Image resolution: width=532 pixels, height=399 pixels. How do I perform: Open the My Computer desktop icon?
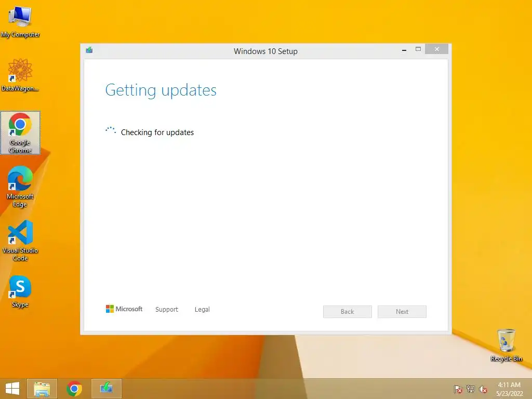20,21
